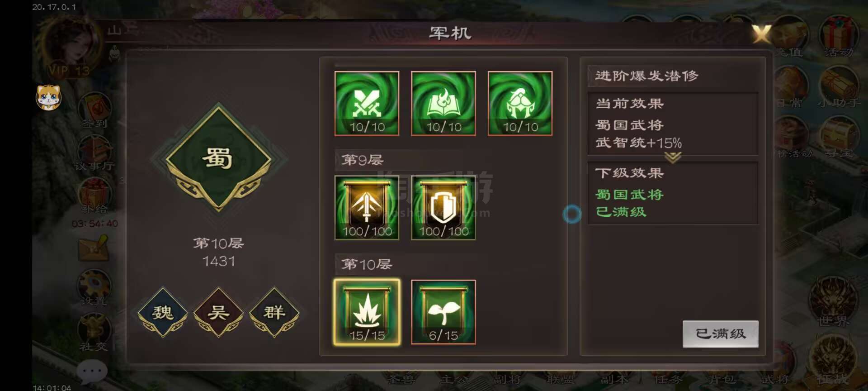Image resolution: width=868 pixels, height=391 pixels.
Task: Select the sprout skill icon at 6/15
Action: [443, 312]
